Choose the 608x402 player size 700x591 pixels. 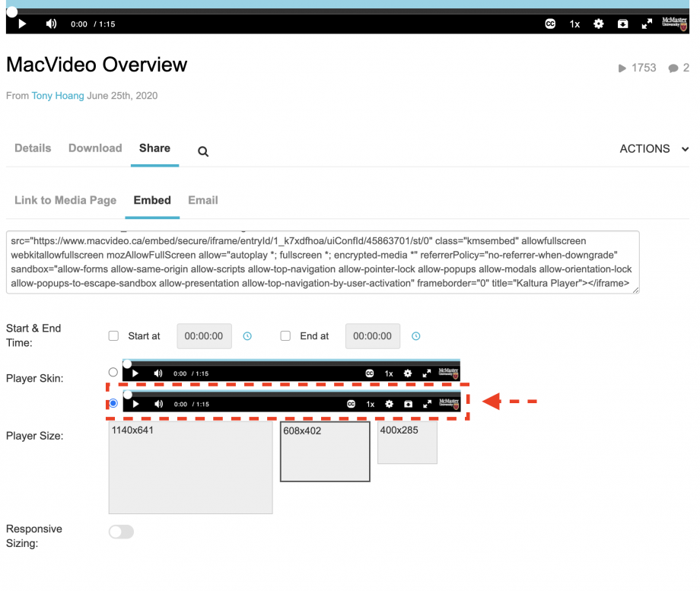pyautogui.click(x=325, y=452)
